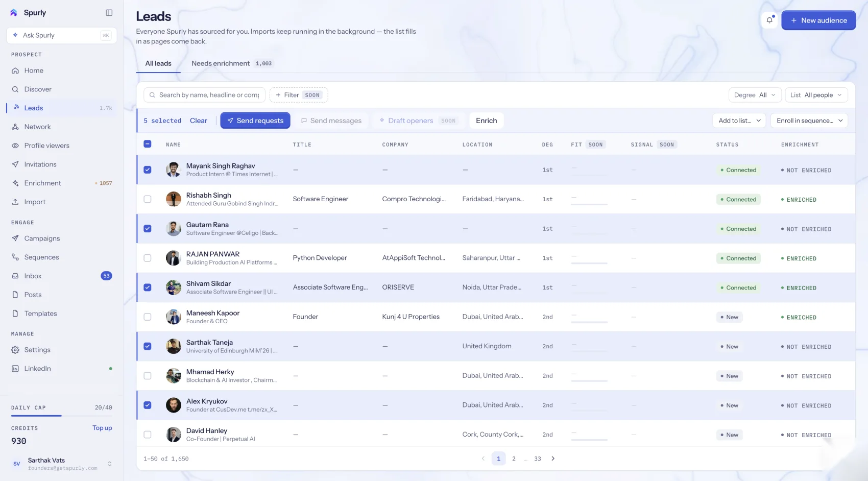Go to page 2
The height and width of the screenshot is (481, 868).
514,459
